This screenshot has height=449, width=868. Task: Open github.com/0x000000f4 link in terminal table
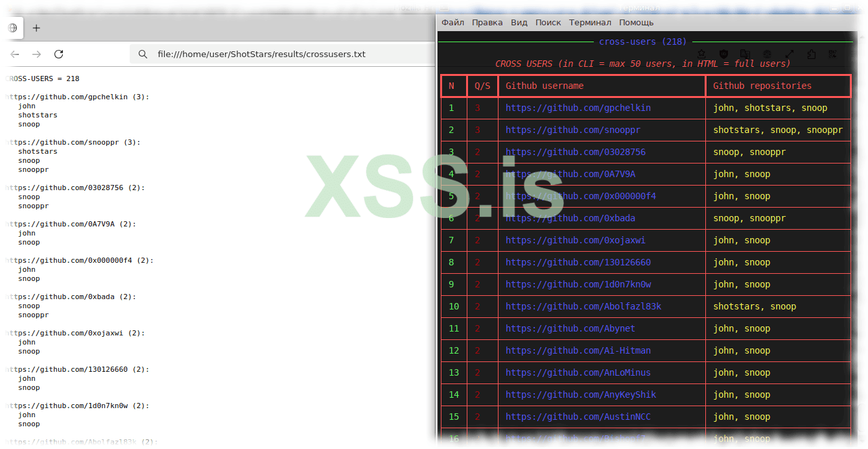[x=581, y=196]
